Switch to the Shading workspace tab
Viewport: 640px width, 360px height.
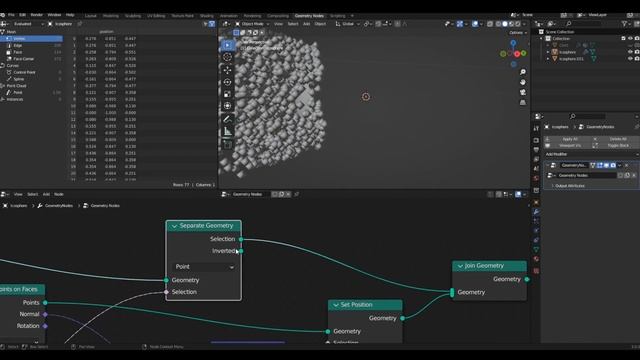(207, 16)
